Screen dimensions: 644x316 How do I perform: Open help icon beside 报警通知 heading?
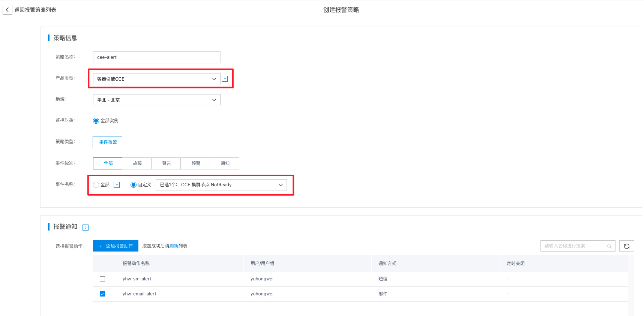pyautogui.click(x=86, y=228)
